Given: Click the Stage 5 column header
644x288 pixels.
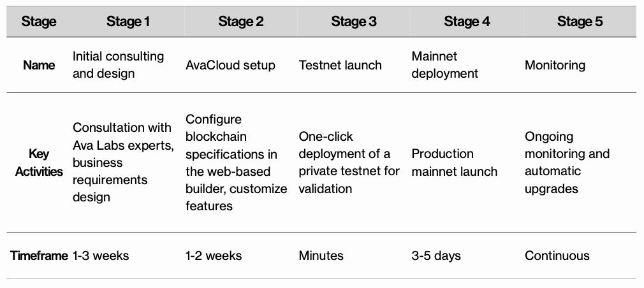Looking at the screenshot, I should (580, 22).
